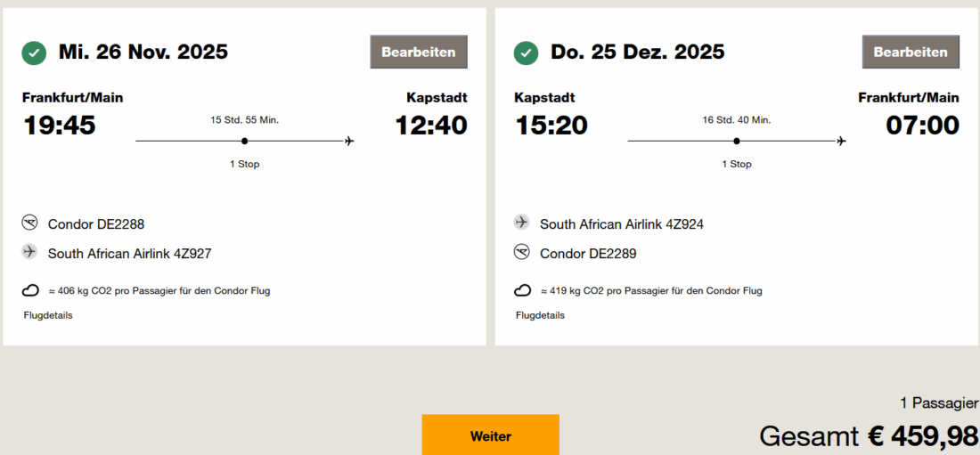Click the green checkmark beside Do. 25 Dez. 2025
Image resolution: width=980 pixels, height=455 pixels.
click(x=526, y=53)
